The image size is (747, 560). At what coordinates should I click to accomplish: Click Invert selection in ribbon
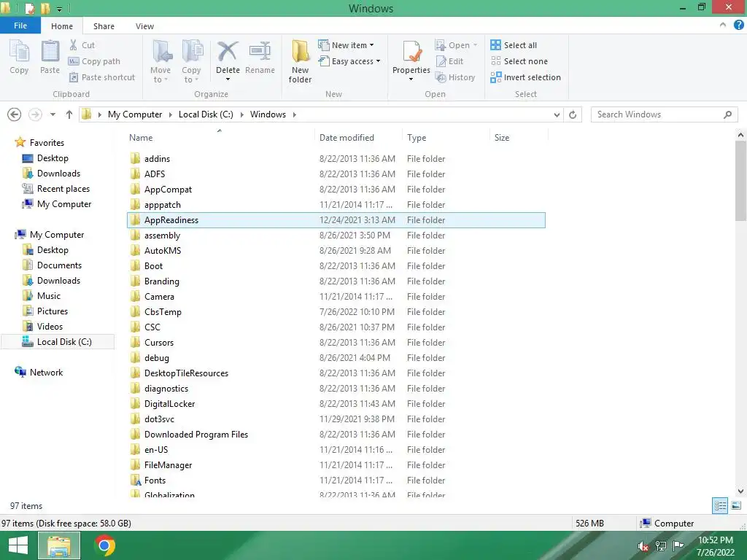click(525, 77)
